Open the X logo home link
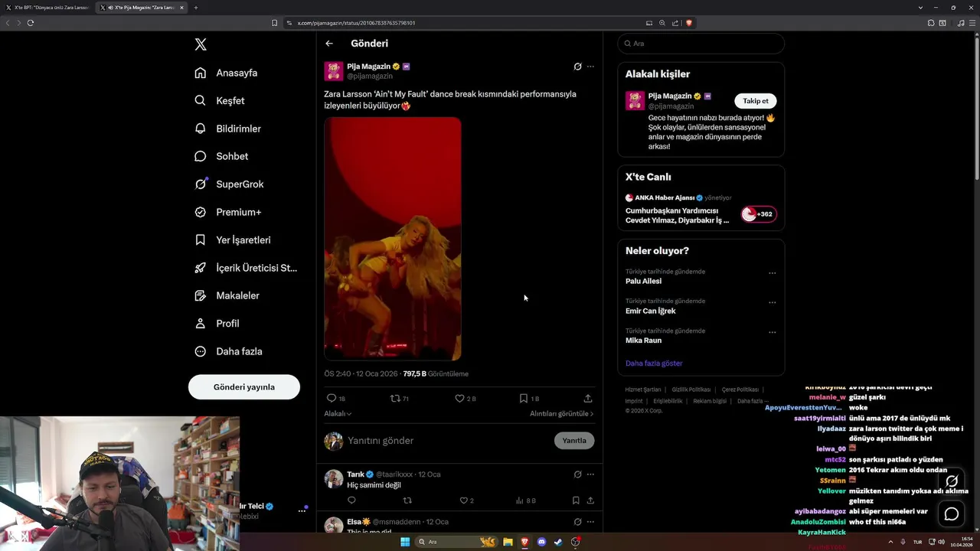This screenshot has height=551, width=980. (201, 44)
